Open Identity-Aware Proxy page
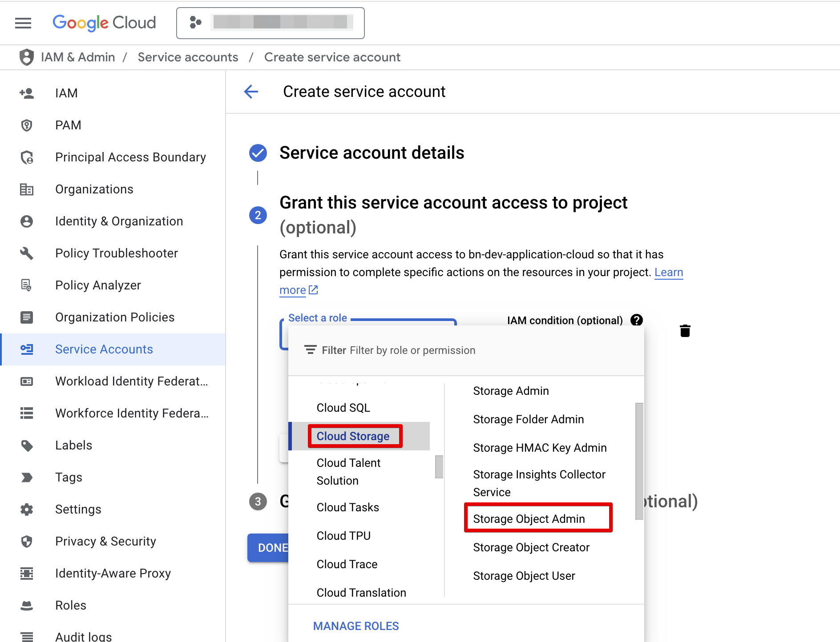840x642 pixels. pyautogui.click(x=113, y=573)
